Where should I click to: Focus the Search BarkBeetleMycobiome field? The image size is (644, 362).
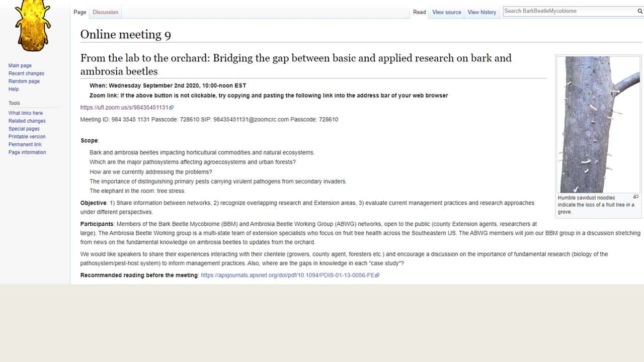coord(569,11)
